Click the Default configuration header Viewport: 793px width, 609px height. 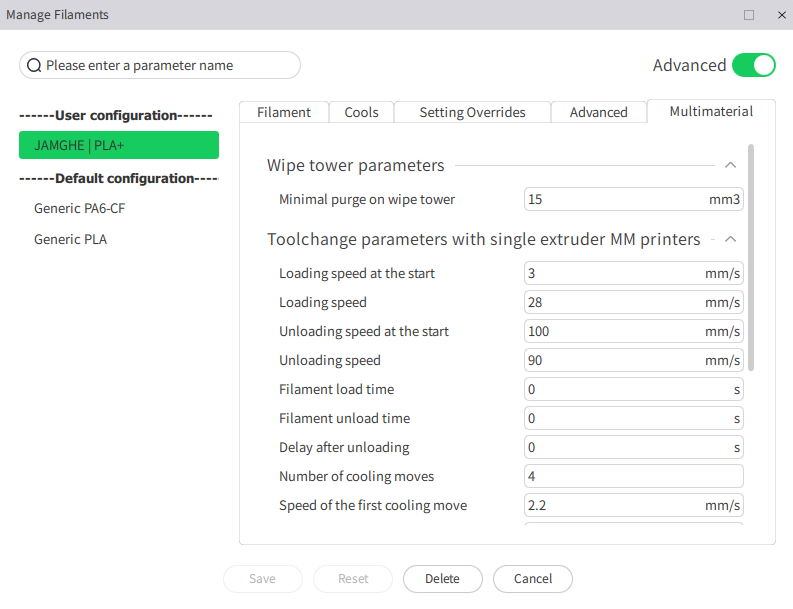pos(119,179)
